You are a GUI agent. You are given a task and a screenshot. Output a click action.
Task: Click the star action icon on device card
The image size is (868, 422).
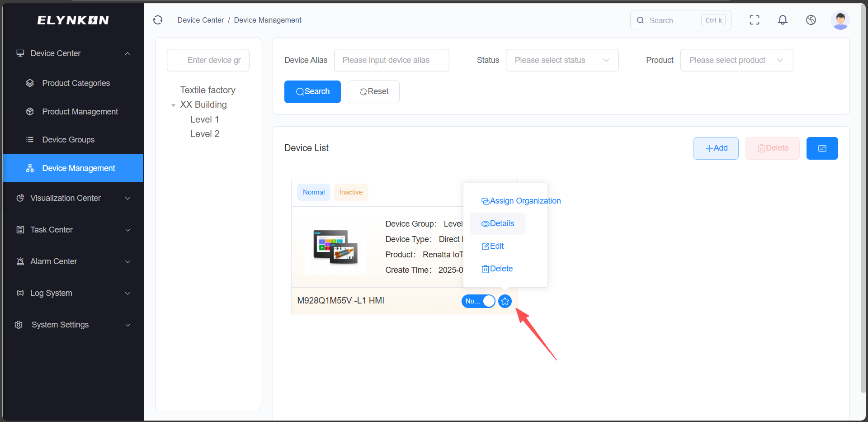click(505, 301)
